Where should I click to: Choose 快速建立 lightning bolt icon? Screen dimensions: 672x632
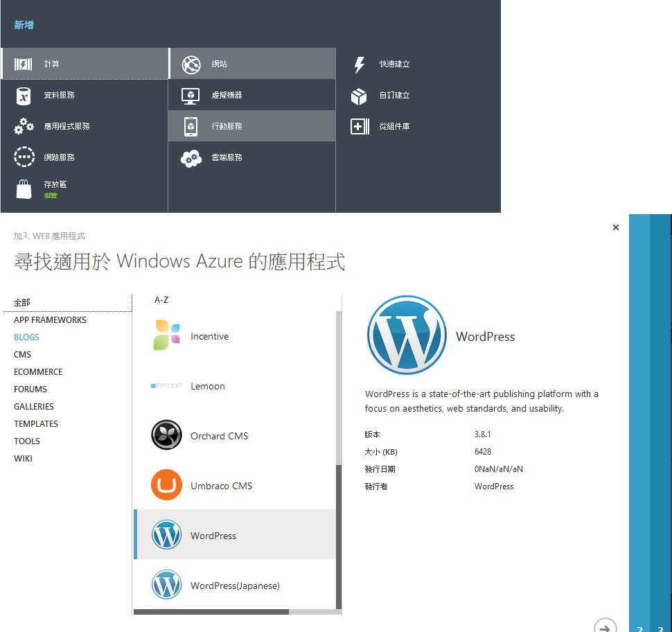(359, 64)
